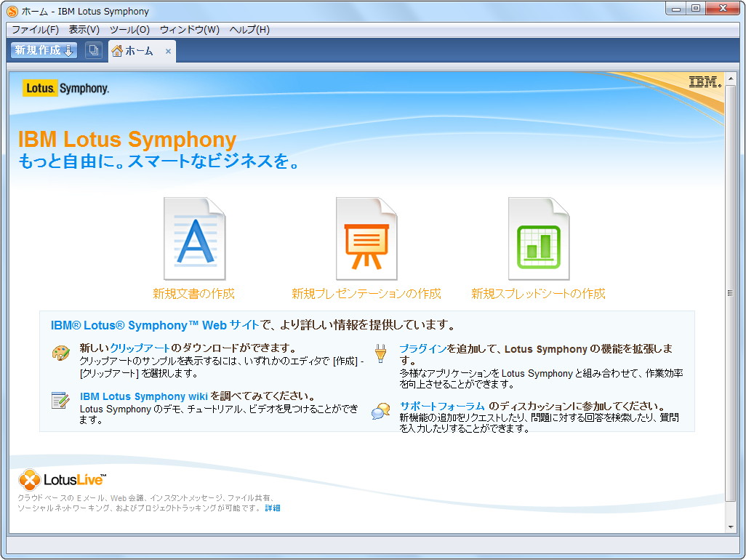Click the wiki notepad pencil icon
This screenshot has height=560, width=746.
61,401
